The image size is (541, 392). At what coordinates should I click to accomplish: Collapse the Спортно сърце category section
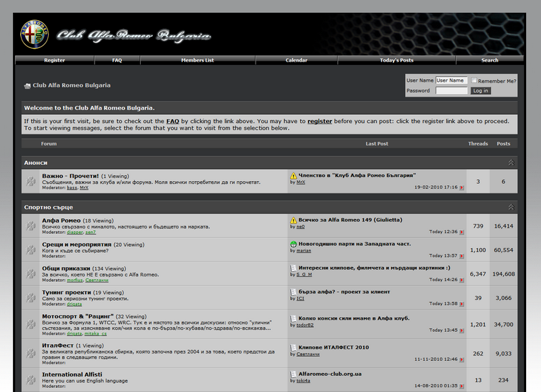(x=511, y=207)
